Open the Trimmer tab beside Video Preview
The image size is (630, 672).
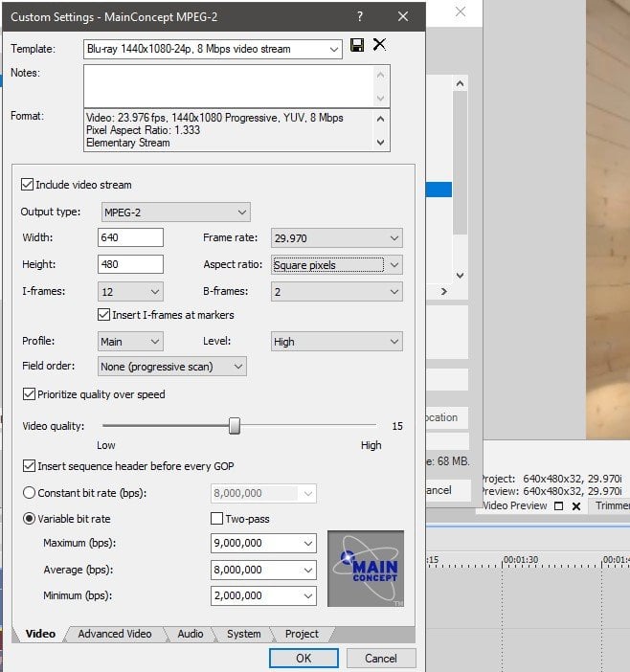click(x=612, y=505)
